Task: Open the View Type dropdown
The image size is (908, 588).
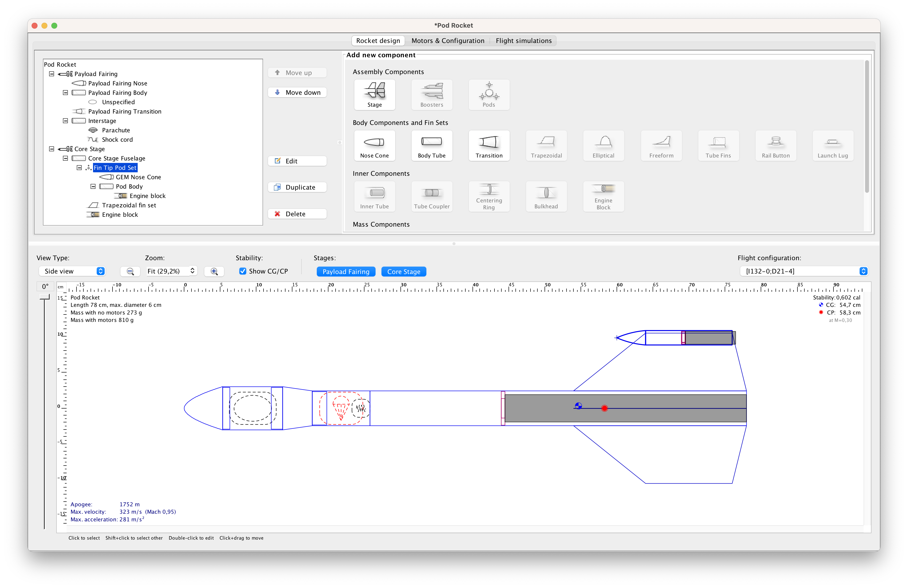Action: (72, 271)
